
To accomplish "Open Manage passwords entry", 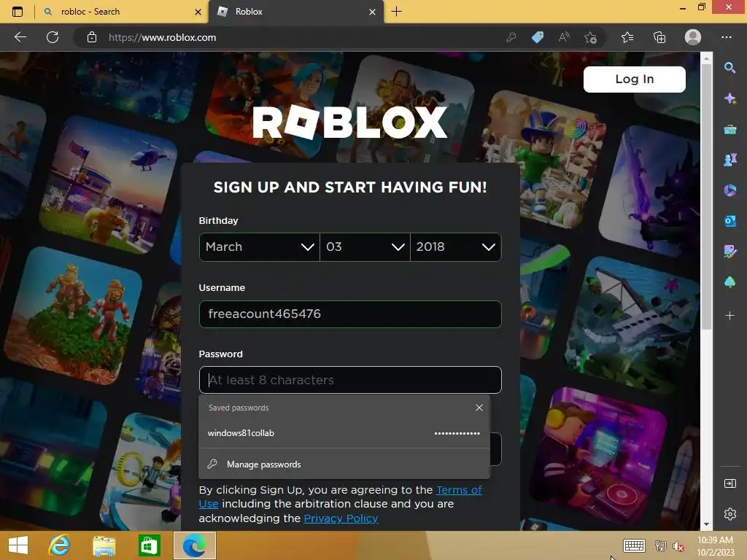I will coord(344,464).
